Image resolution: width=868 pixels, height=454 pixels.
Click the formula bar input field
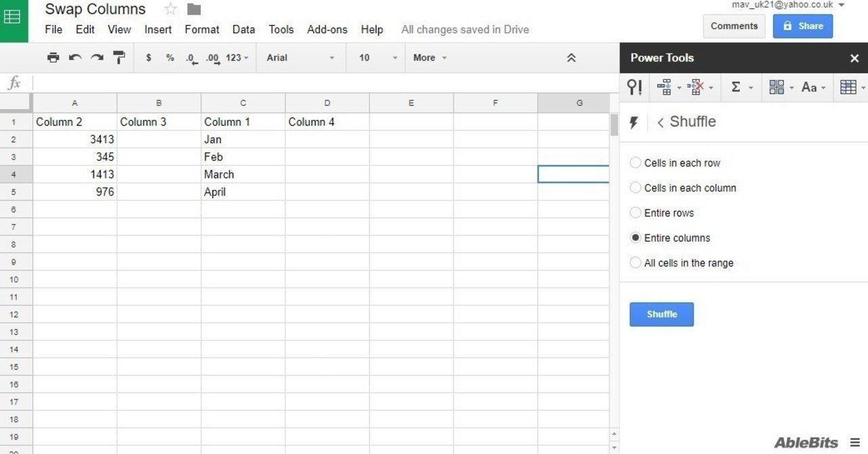coord(319,83)
